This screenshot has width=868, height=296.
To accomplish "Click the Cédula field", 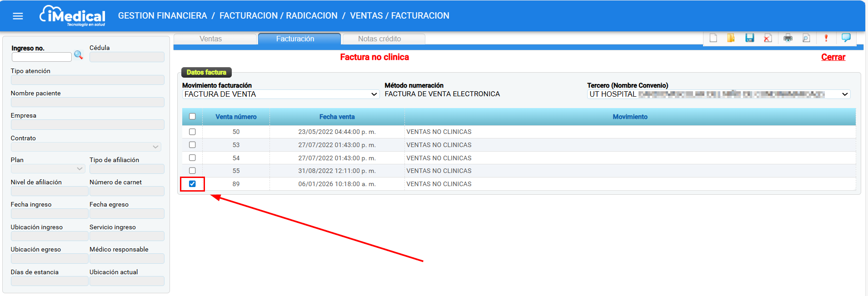I will point(127,57).
